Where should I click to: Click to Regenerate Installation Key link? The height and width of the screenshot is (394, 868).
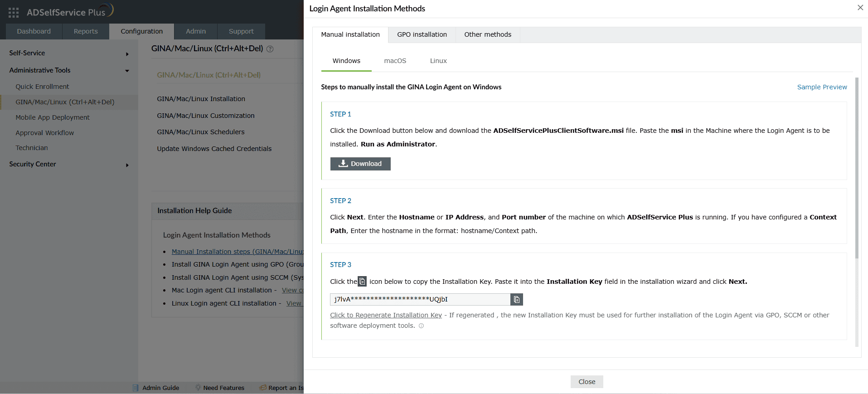click(x=386, y=315)
